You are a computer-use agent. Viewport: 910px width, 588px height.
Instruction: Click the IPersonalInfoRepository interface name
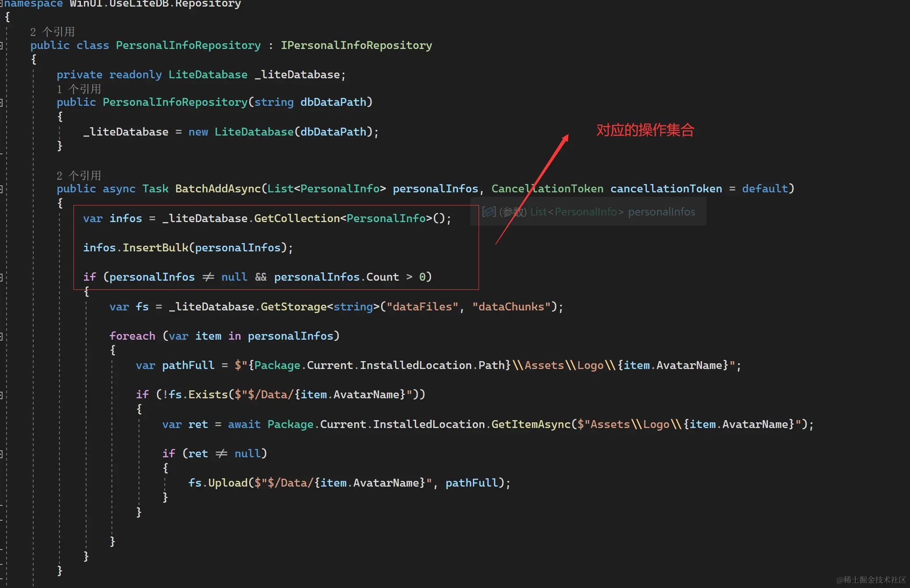(356, 45)
